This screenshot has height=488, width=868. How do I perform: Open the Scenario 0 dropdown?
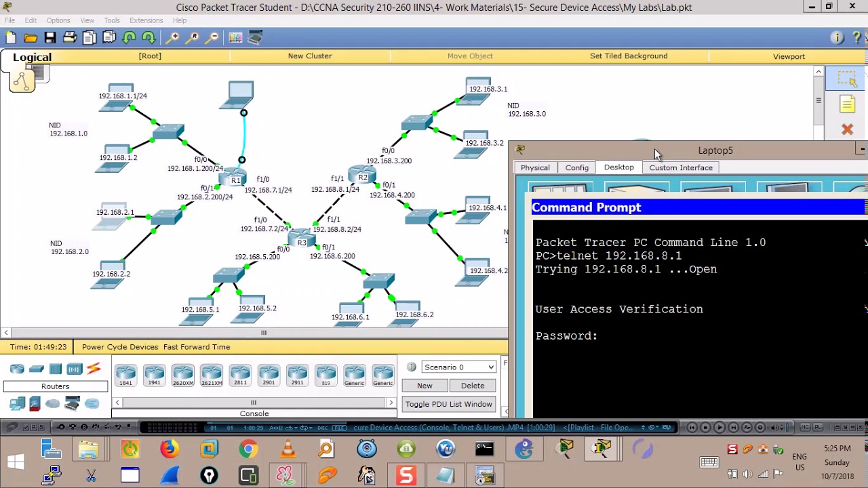click(x=459, y=367)
